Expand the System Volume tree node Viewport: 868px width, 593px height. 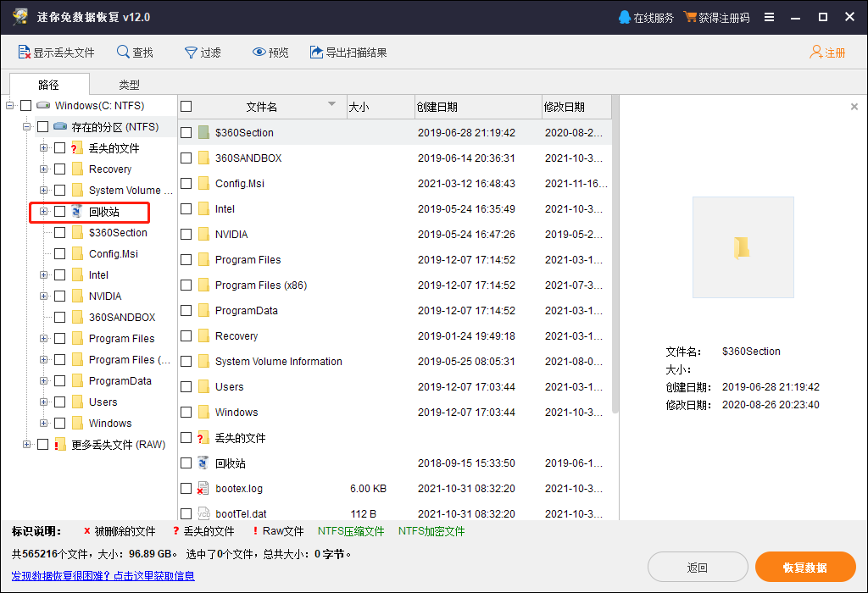point(43,190)
